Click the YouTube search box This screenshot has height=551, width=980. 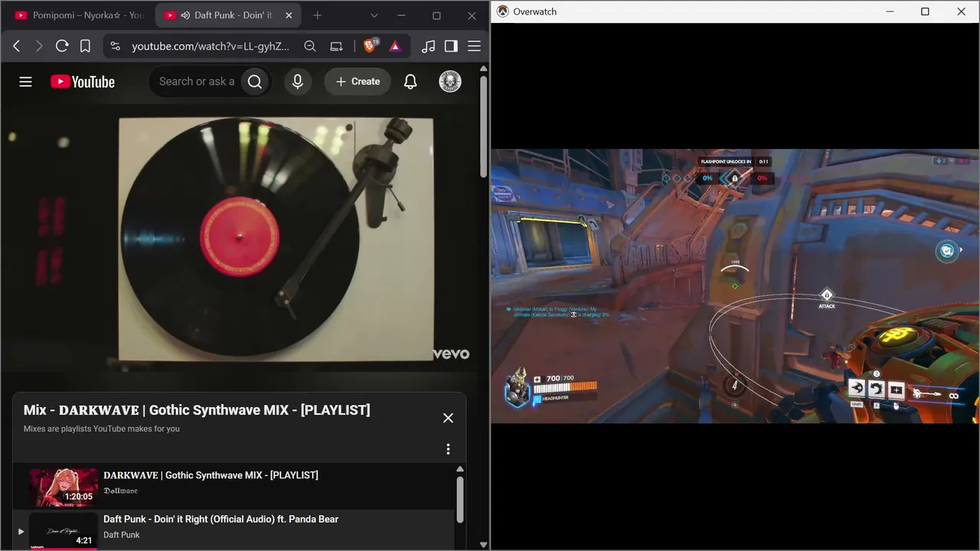coord(198,82)
